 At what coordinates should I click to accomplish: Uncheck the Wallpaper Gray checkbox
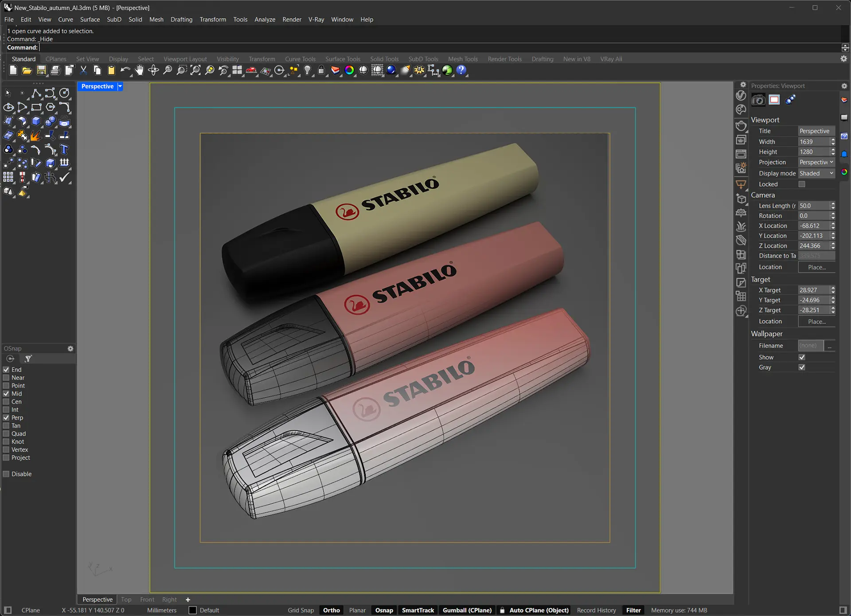tap(802, 367)
